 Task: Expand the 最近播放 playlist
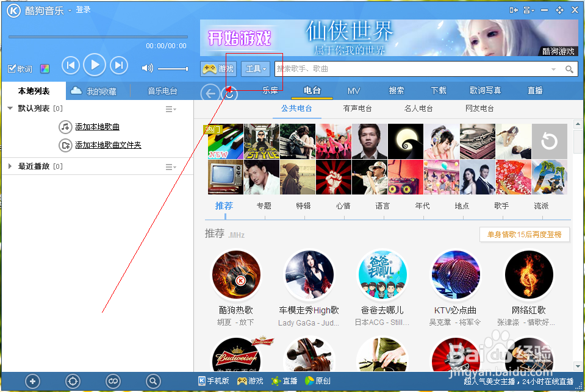point(10,165)
